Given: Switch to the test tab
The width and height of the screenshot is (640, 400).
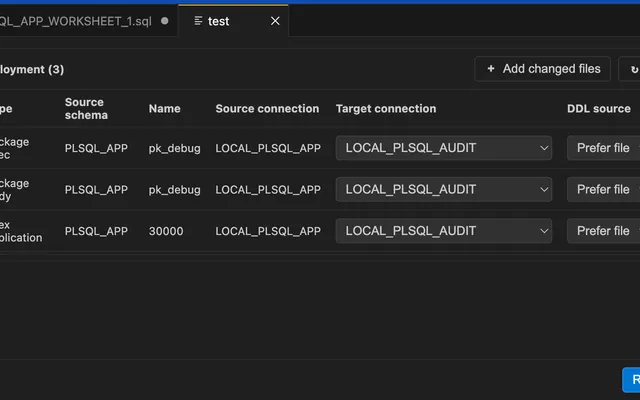Looking at the screenshot, I should click(x=233, y=21).
